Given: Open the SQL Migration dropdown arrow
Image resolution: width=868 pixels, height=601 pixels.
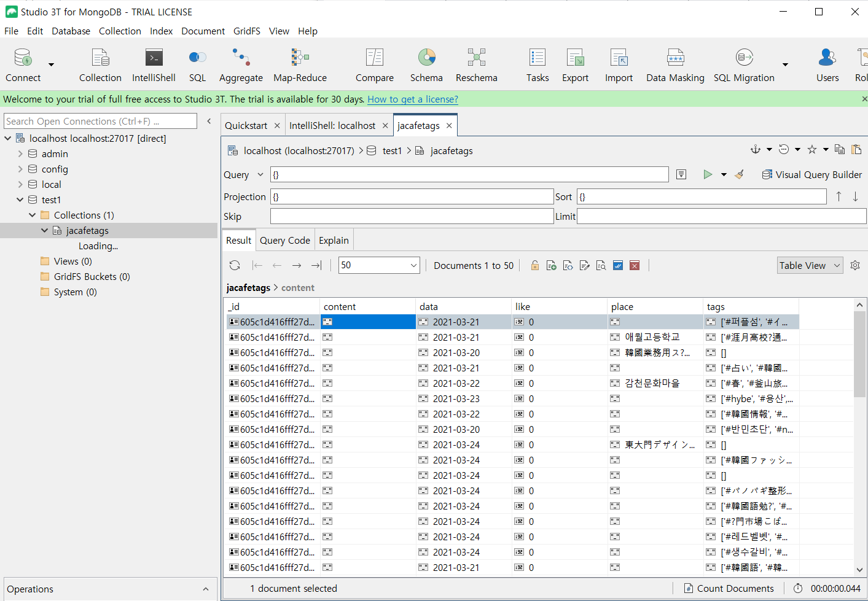Looking at the screenshot, I should [x=785, y=64].
